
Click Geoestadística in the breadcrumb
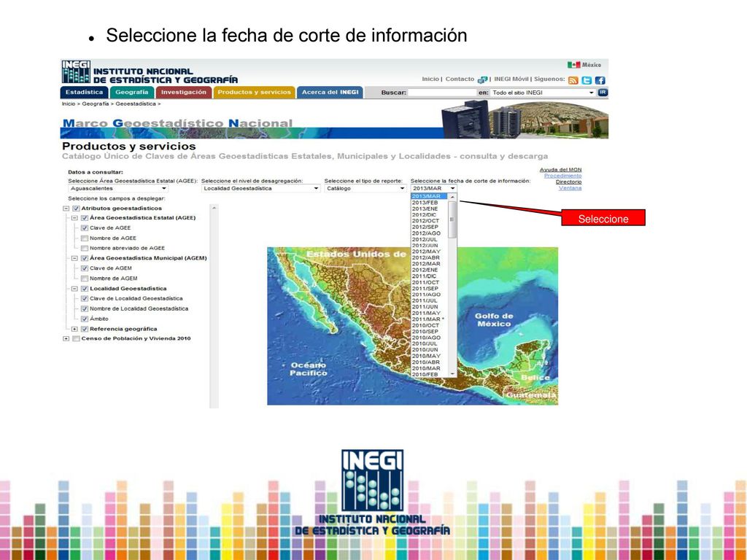(x=135, y=104)
